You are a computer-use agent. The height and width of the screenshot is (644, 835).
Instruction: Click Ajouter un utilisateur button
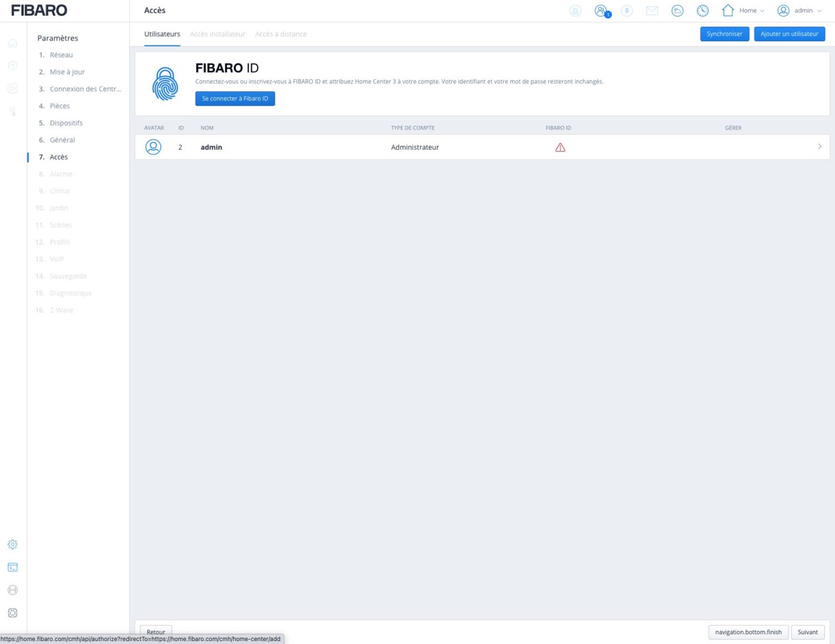pos(789,34)
